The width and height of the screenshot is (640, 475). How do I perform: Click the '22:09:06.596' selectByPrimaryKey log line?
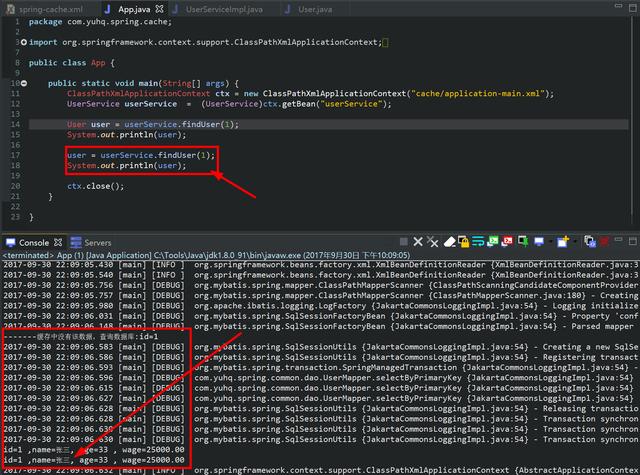[320, 377]
